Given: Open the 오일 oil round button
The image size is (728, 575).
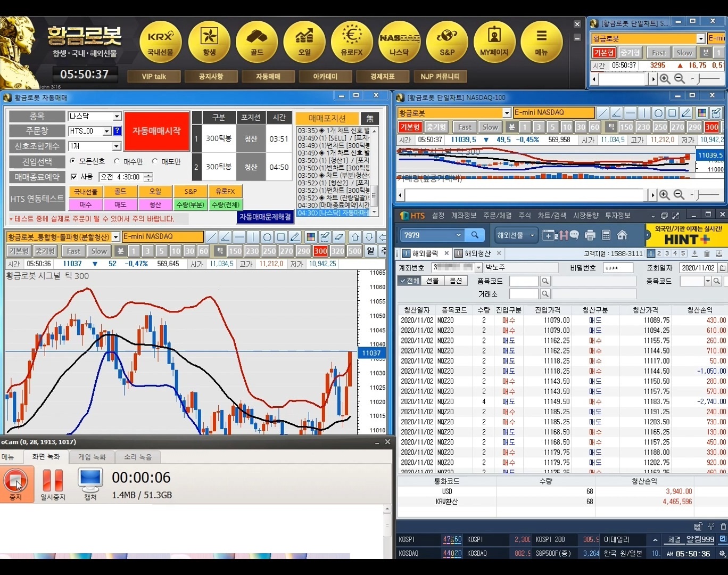Looking at the screenshot, I should point(304,42).
